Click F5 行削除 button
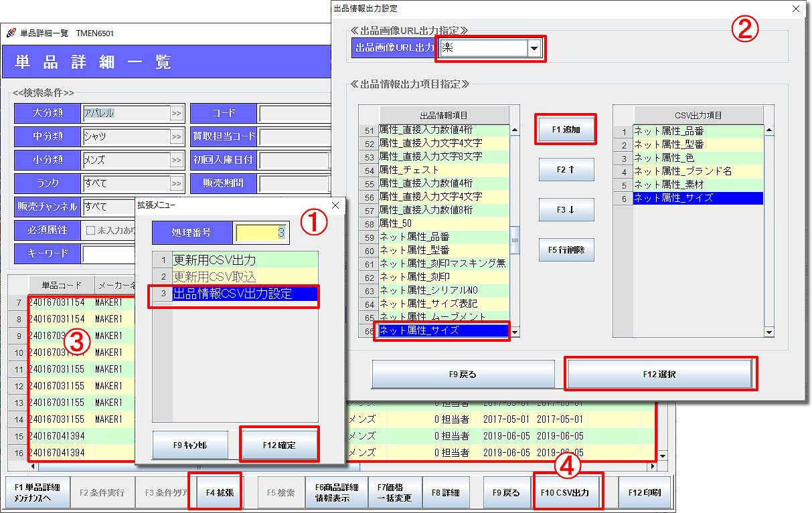 click(x=566, y=249)
